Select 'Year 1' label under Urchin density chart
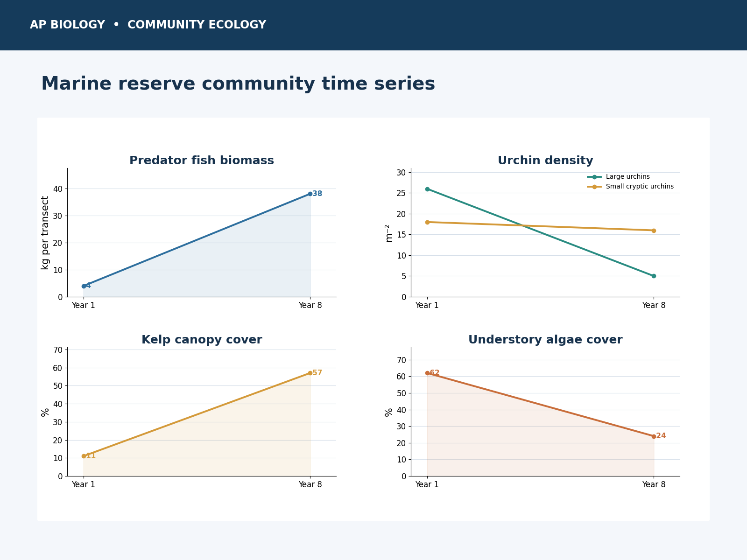This screenshot has height=560, width=747. [427, 305]
